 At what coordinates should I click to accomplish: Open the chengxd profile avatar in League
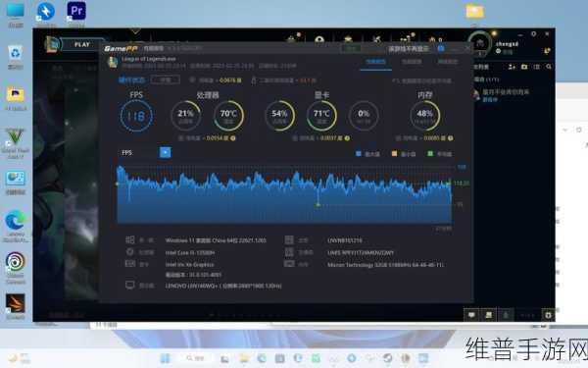(x=479, y=43)
